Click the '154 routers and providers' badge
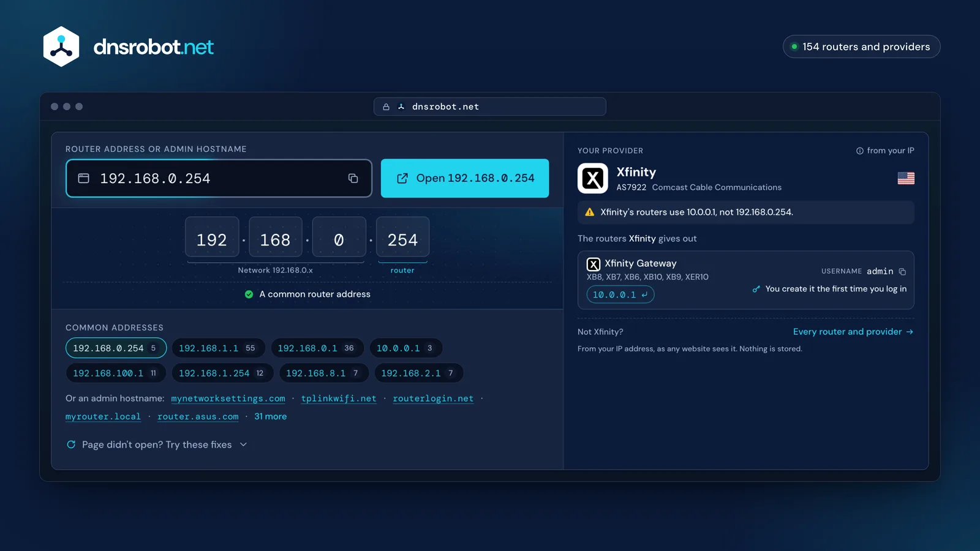This screenshot has width=980, height=551. (x=861, y=47)
